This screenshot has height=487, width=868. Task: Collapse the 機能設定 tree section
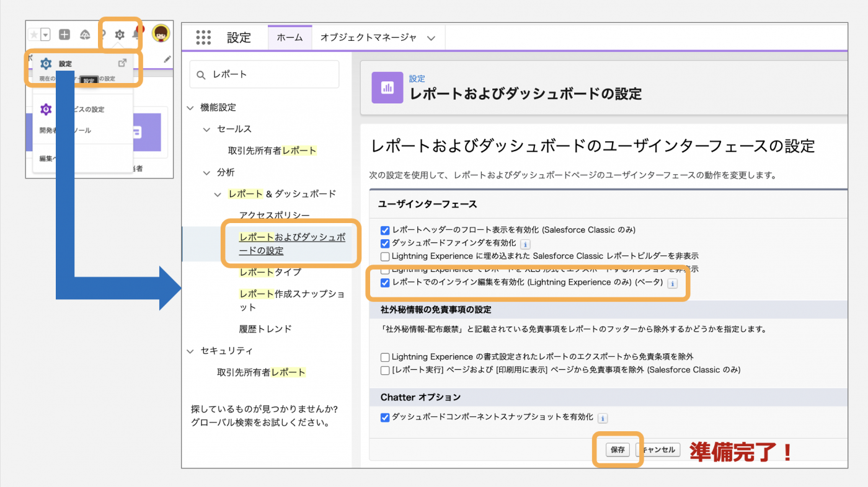click(190, 108)
